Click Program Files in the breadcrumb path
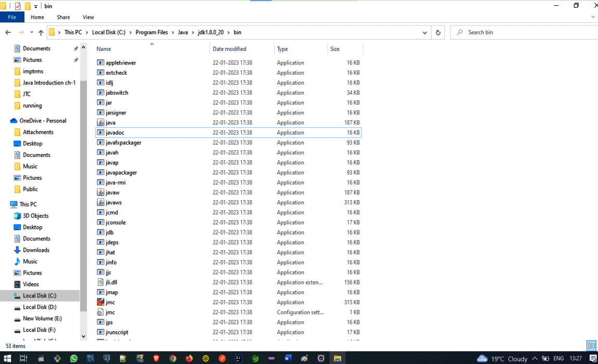 pyautogui.click(x=151, y=32)
